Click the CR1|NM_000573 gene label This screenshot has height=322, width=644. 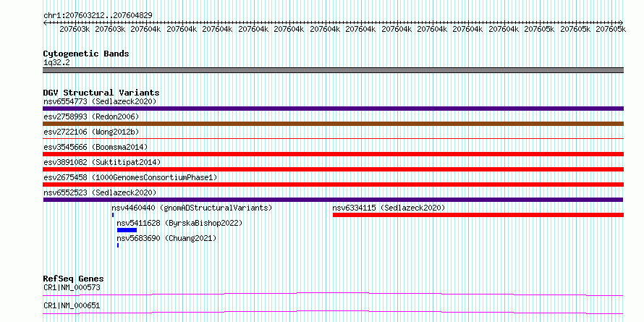point(72,287)
